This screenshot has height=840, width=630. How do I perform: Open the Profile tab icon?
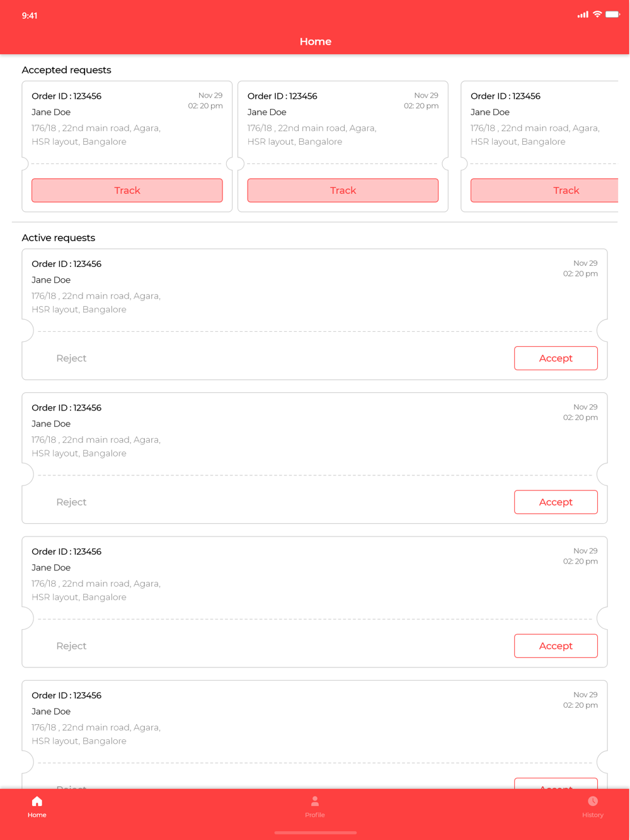315,801
